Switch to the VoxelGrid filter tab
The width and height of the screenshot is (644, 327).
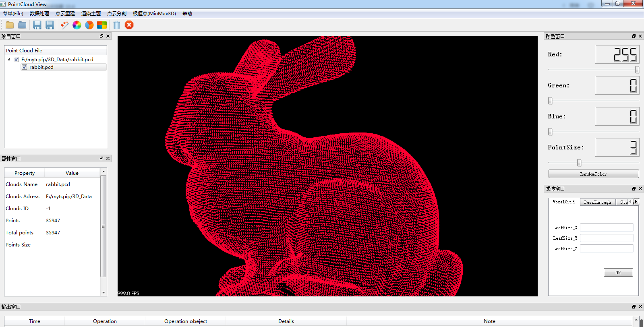point(564,202)
